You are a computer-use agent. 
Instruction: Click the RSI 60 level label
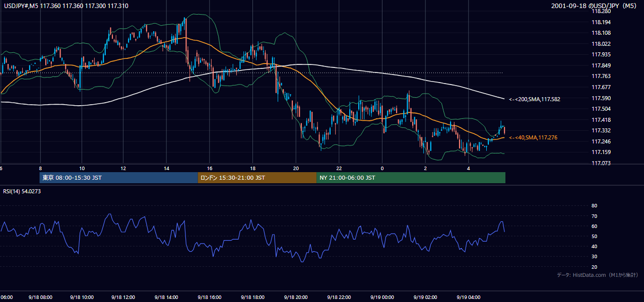(x=594, y=226)
